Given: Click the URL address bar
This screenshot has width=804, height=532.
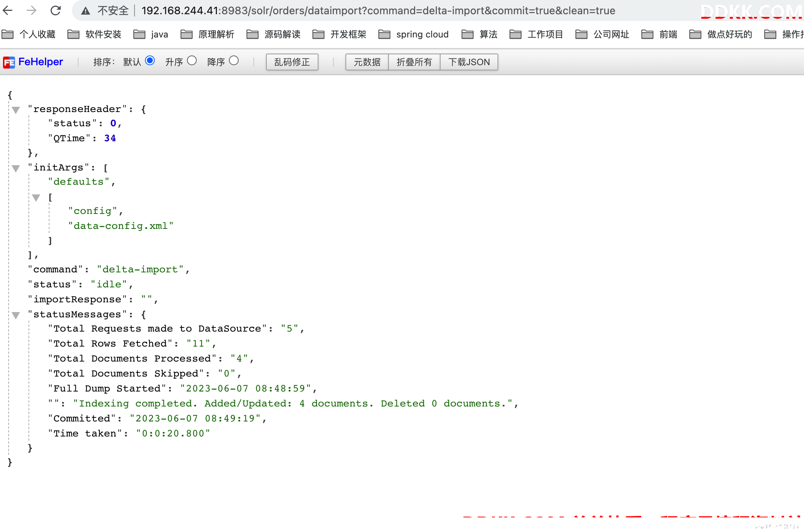Looking at the screenshot, I should click(378, 10).
